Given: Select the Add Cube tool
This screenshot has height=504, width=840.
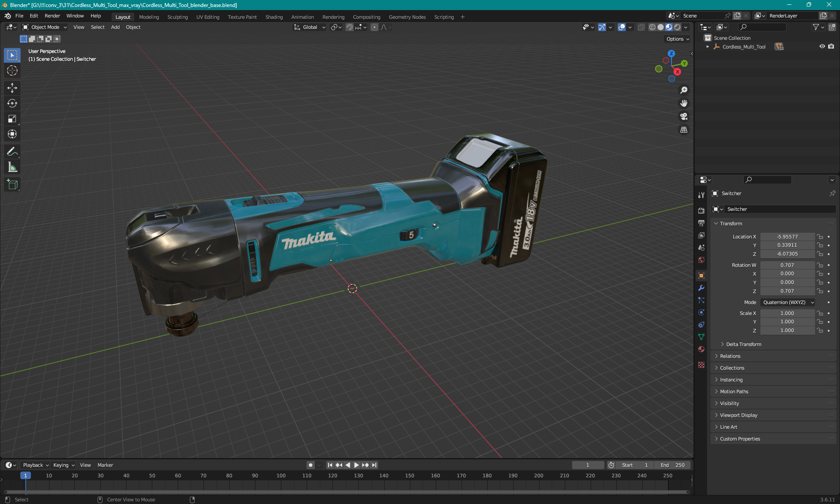Looking at the screenshot, I should [12, 184].
